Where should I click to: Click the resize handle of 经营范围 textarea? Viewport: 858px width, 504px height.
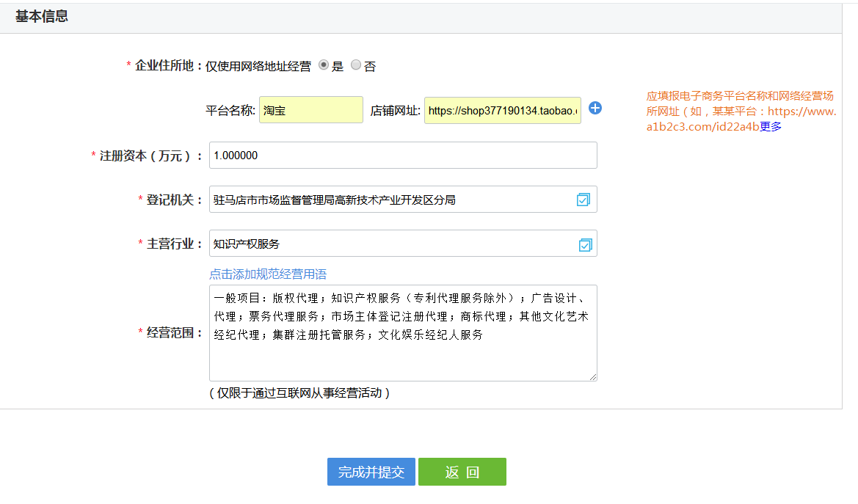pos(593,377)
